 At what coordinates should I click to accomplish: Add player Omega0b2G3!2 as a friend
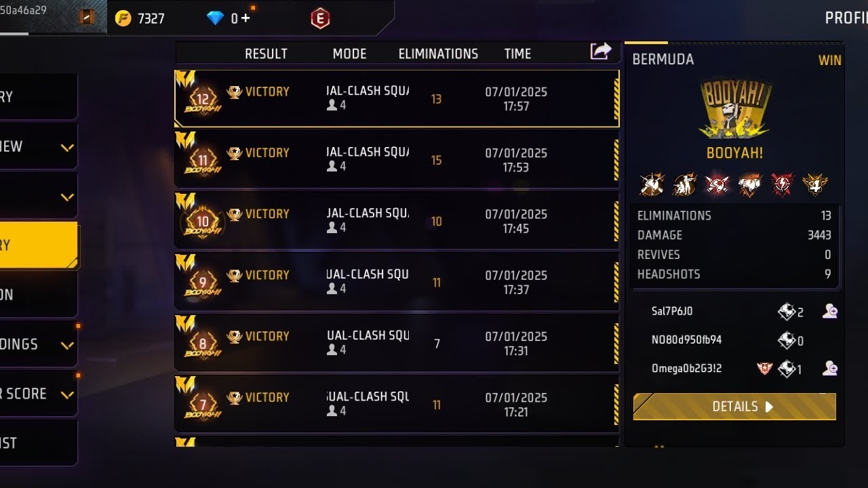(830, 369)
